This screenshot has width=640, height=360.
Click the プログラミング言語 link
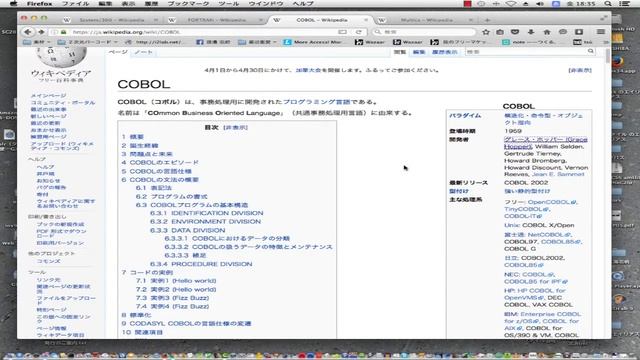317,102
